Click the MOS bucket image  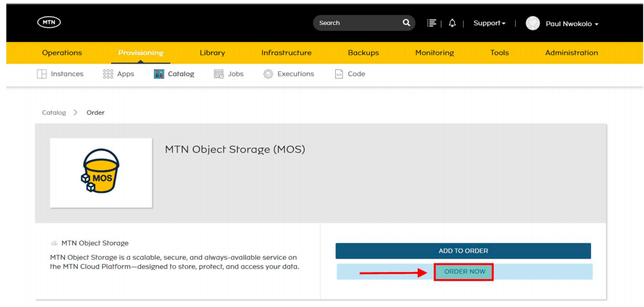tap(101, 172)
